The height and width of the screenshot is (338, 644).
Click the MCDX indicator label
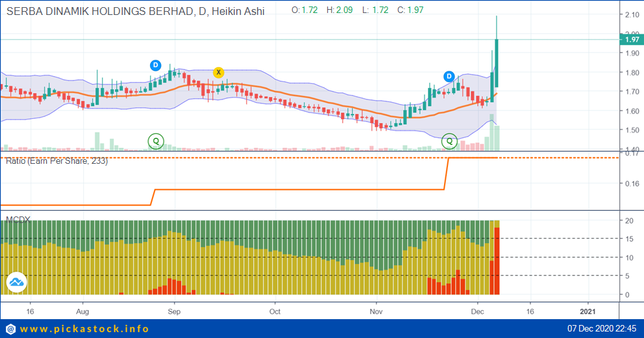18,220
